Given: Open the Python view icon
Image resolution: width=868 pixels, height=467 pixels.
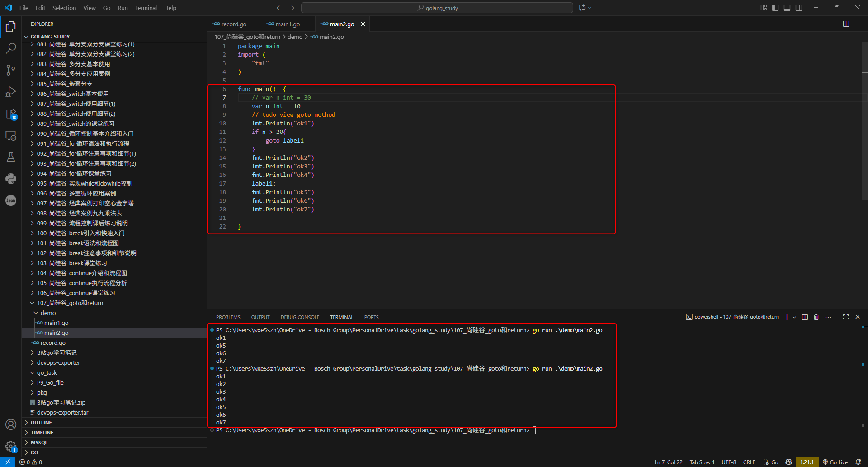Looking at the screenshot, I should [x=11, y=179].
